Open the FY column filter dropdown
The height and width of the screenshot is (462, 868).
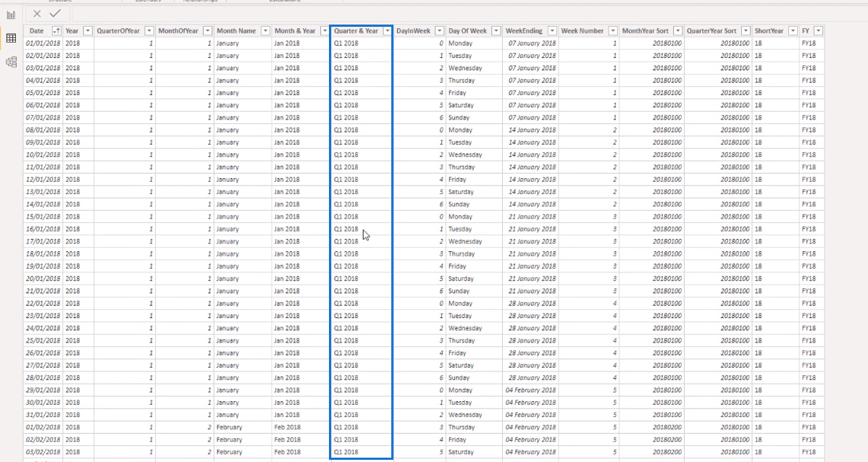point(818,31)
